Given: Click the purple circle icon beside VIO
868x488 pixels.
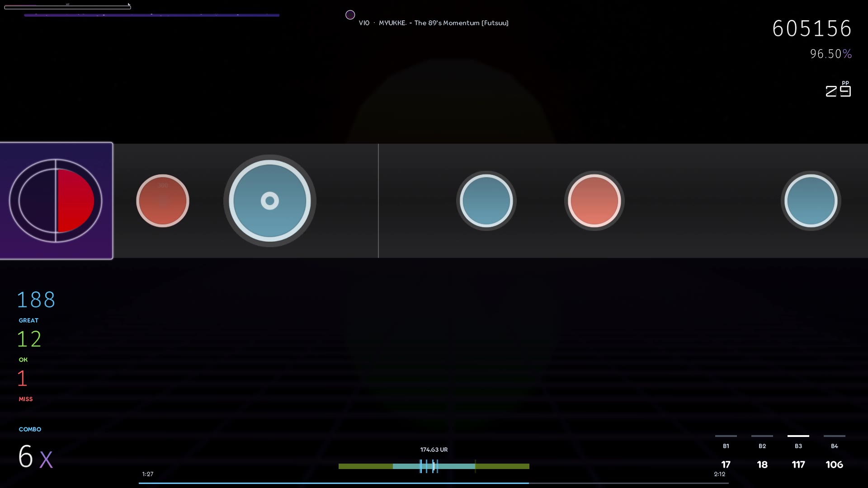Looking at the screenshot, I should point(350,15).
